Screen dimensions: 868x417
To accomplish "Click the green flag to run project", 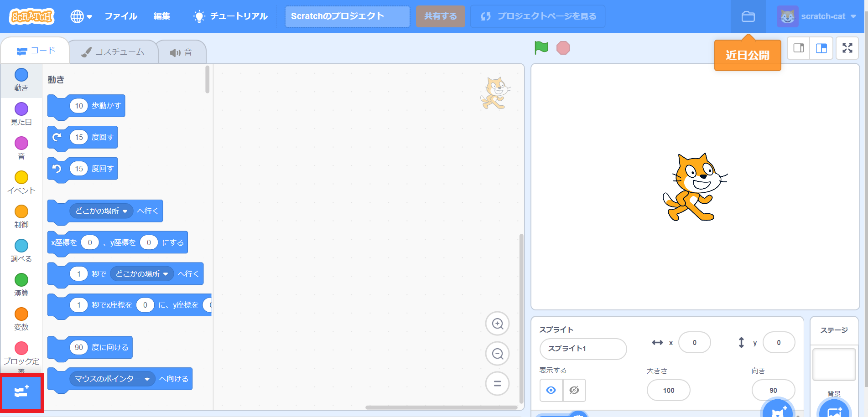I will pyautogui.click(x=541, y=47).
